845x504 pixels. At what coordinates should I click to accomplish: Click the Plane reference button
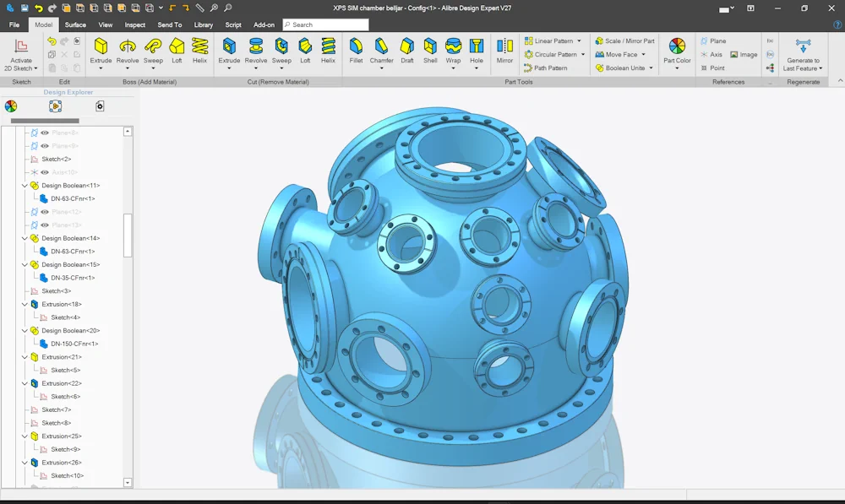[x=713, y=41]
